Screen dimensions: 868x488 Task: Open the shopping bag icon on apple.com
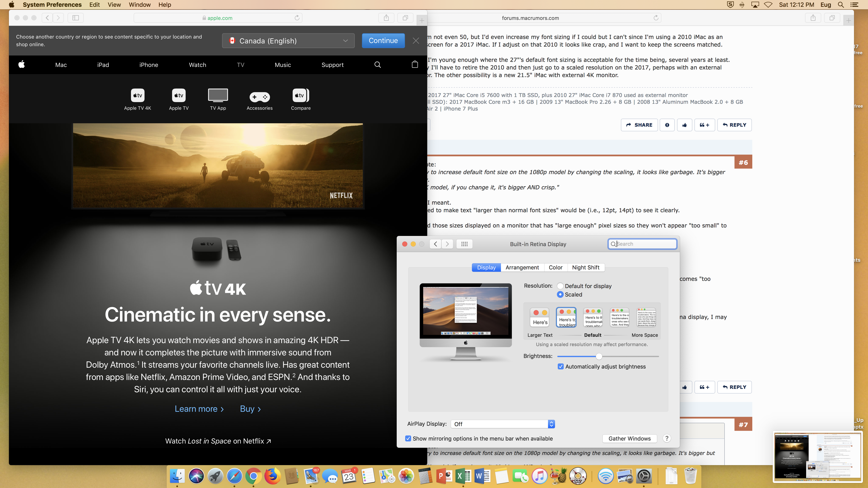pyautogui.click(x=415, y=64)
